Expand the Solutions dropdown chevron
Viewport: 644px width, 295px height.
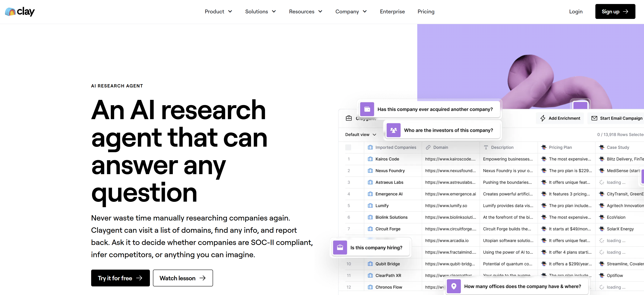tap(274, 11)
